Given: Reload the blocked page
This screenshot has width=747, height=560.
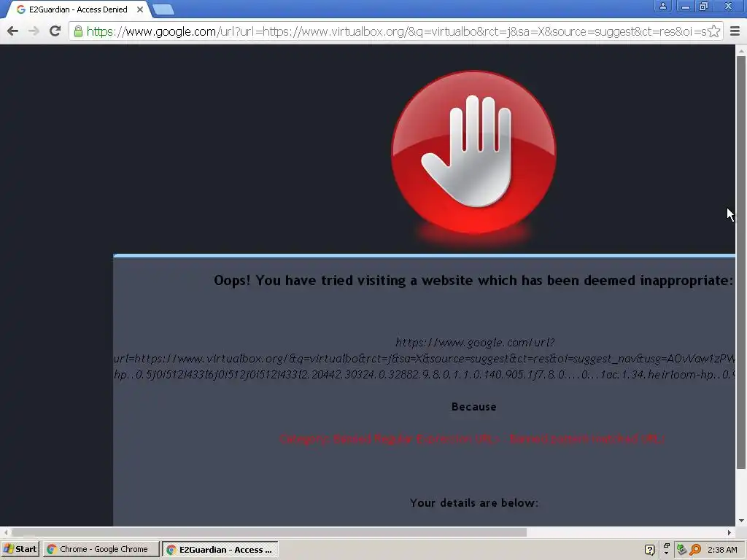Looking at the screenshot, I should [x=55, y=31].
